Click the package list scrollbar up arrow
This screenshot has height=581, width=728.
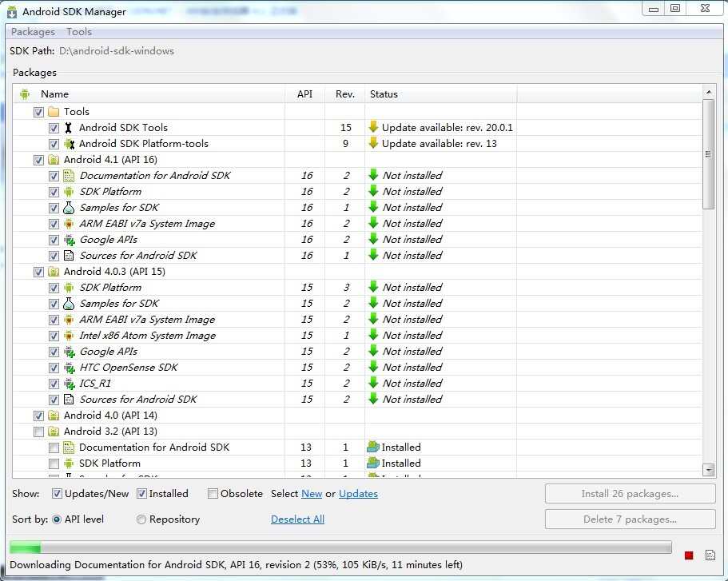(x=709, y=92)
